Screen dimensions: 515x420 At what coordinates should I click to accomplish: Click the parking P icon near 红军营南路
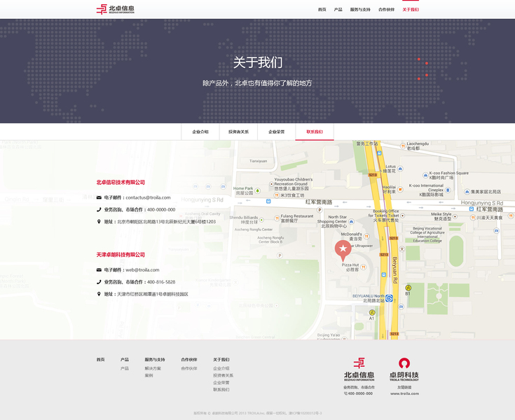[x=320, y=210]
